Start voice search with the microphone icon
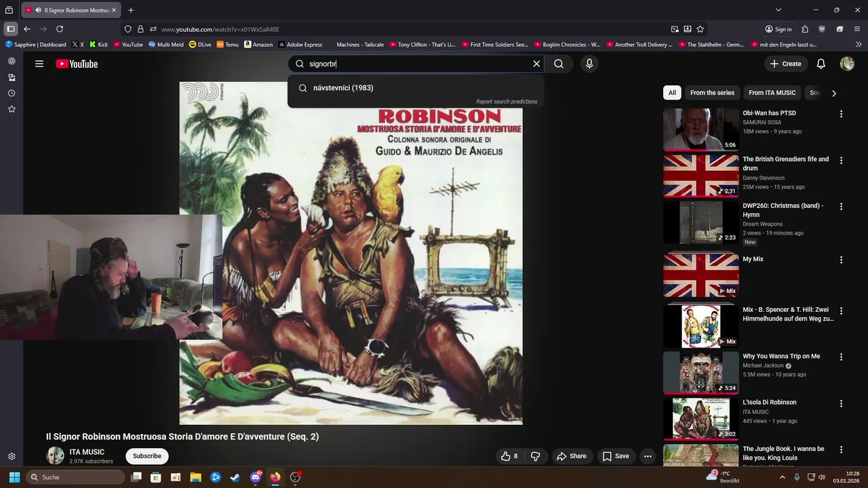 [589, 64]
